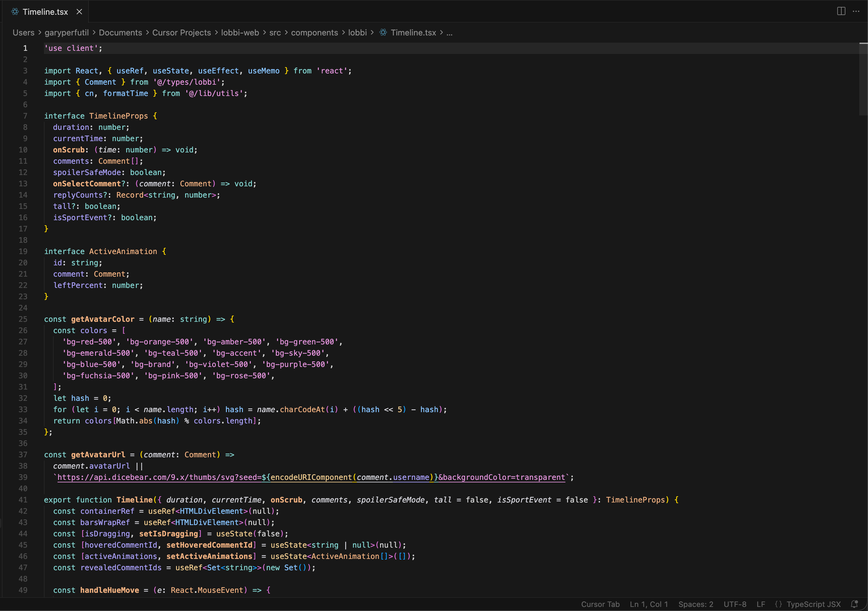
Task: Open components breadcrumb segment
Action: pos(314,33)
